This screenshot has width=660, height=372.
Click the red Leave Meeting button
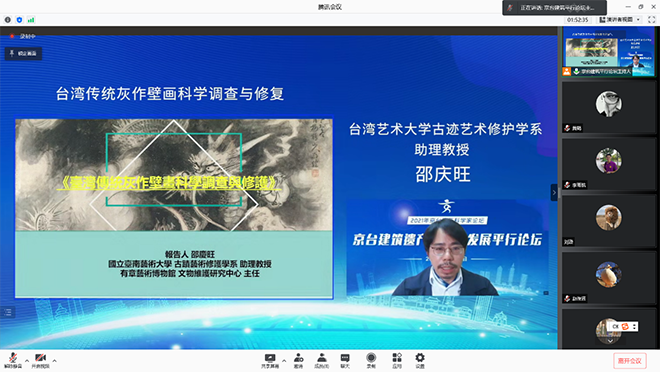630,361
